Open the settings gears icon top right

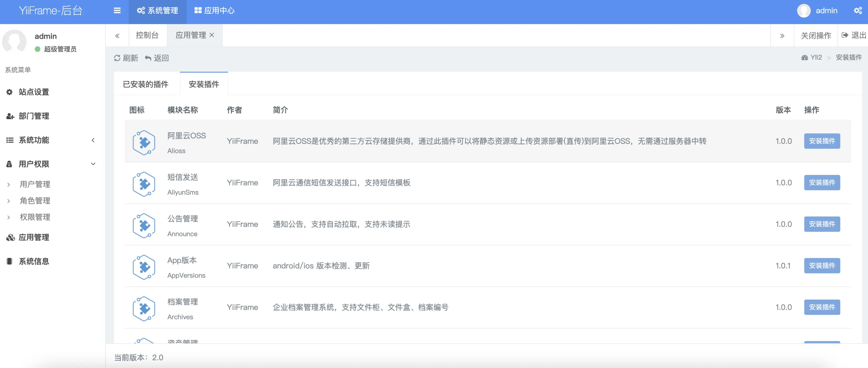coord(858,11)
